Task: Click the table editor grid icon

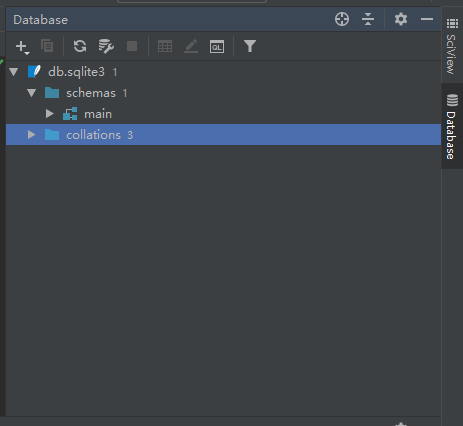Action: coord(165,46)
